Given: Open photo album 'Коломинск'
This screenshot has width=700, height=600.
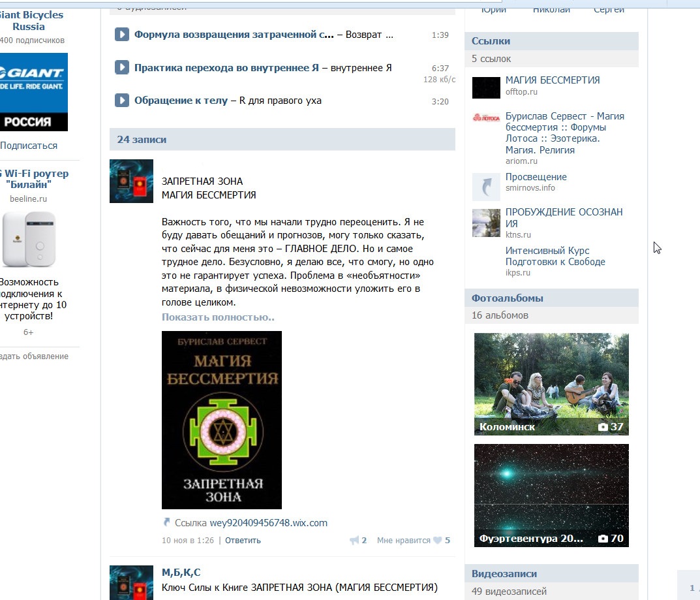Looking at the screenshot, I should [551, 384].
